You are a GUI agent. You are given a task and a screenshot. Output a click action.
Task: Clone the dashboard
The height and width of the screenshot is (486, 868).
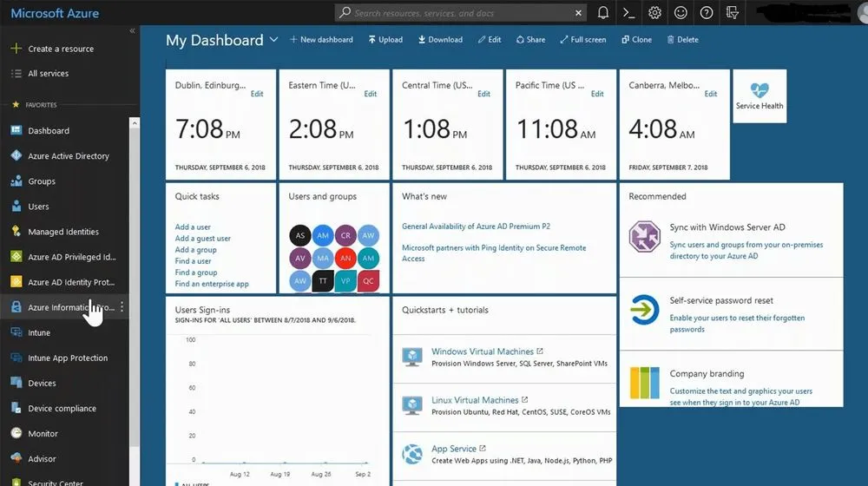coord(636,40)
